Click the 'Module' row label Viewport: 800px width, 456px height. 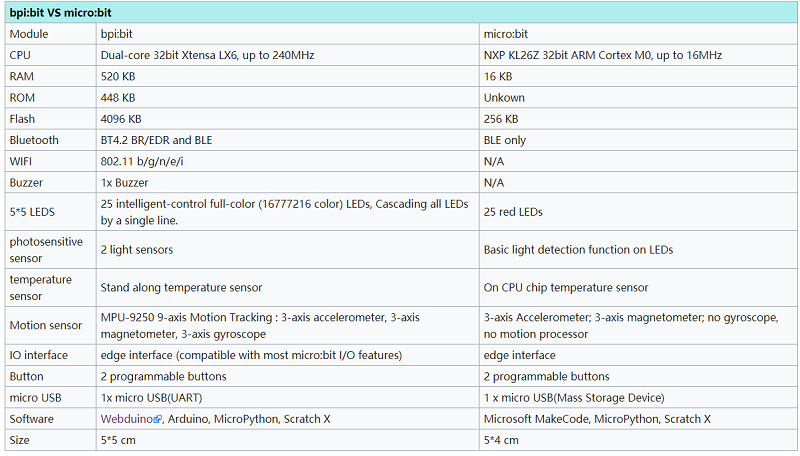pos(51,34)
